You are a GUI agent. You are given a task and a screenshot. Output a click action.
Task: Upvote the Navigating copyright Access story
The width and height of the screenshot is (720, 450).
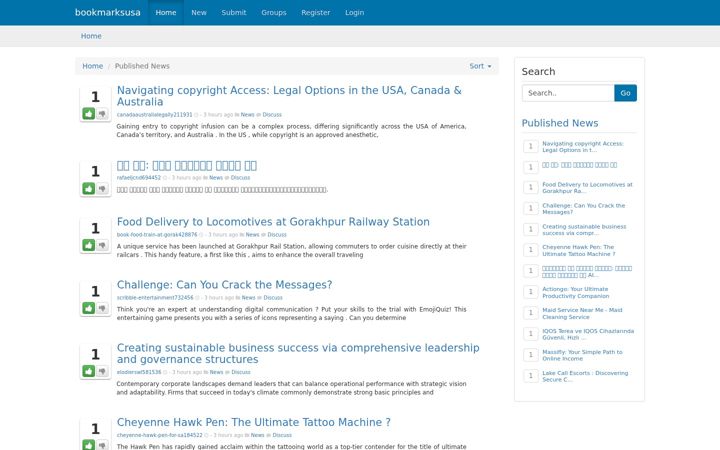coord(89,113)
